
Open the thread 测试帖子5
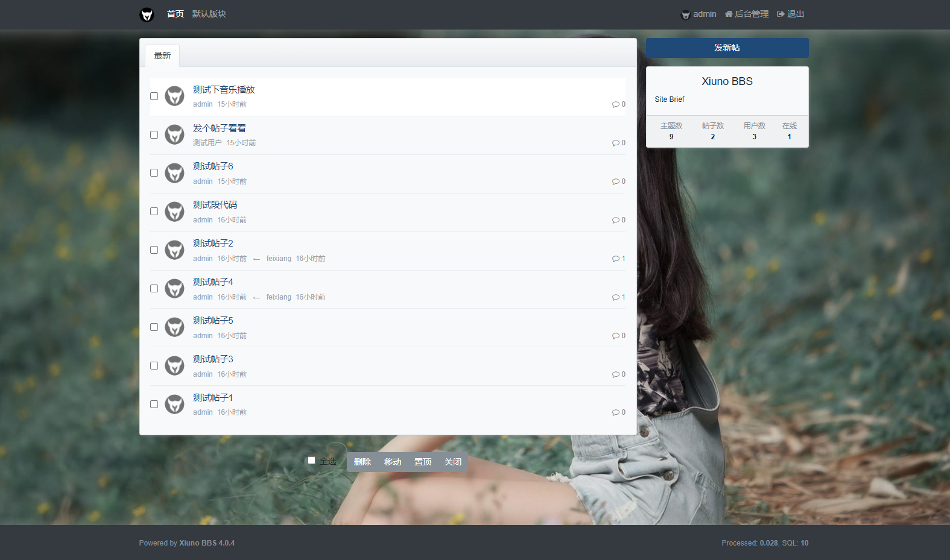point(213,321)
